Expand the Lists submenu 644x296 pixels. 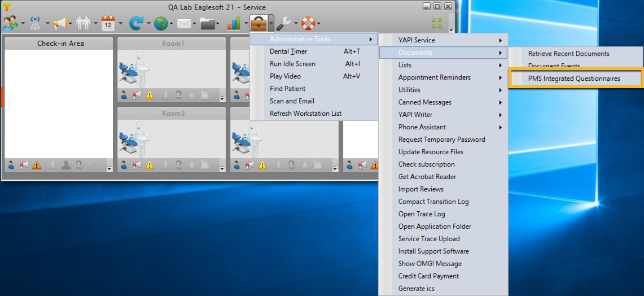pyautogui.click(x=443, y=65)
